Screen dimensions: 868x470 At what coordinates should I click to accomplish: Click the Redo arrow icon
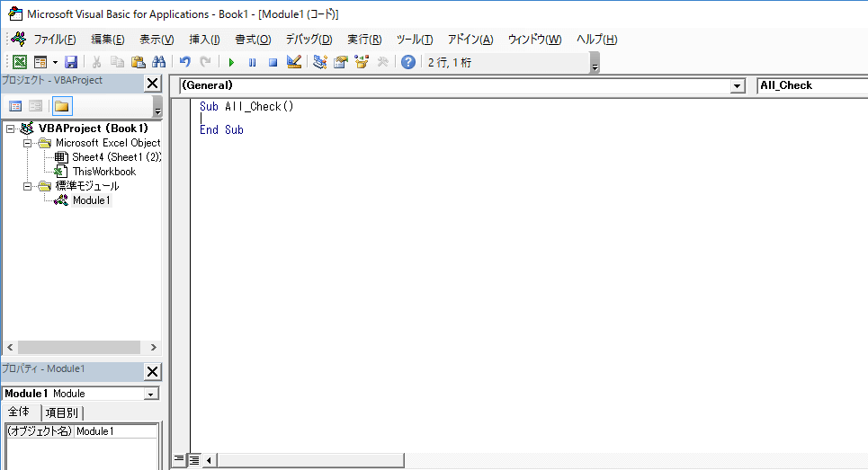(205, 62)
